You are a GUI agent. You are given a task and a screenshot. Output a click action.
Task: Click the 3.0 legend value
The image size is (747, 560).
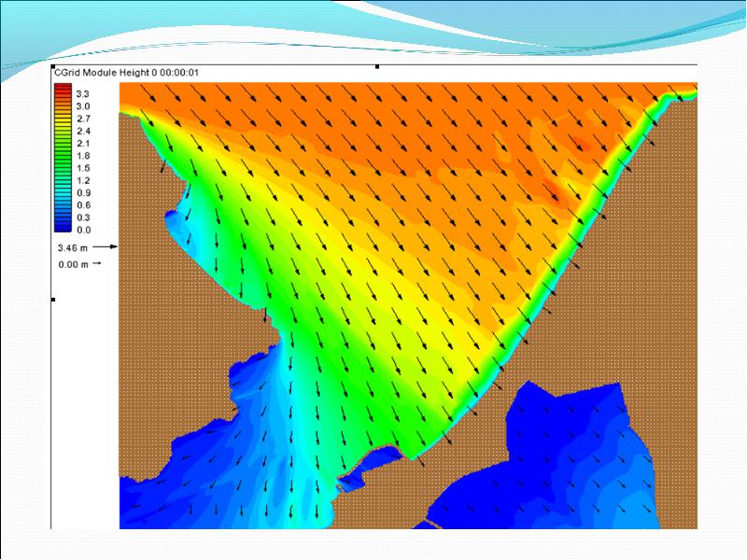83,106
